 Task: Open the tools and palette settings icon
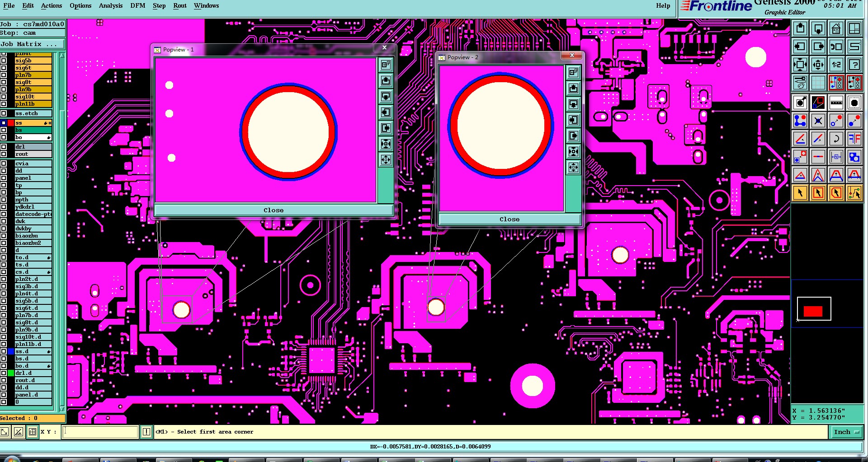pos(800,83)
